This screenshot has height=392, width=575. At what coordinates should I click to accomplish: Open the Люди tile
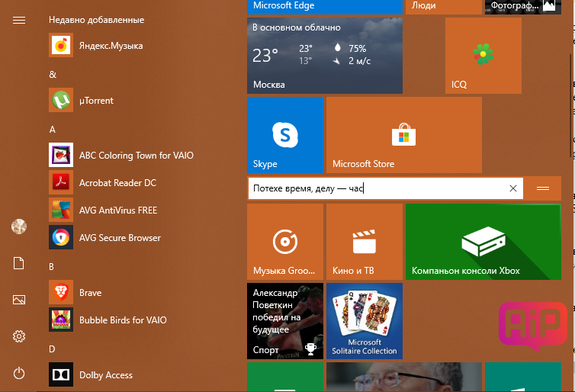[x=444, y=7]
